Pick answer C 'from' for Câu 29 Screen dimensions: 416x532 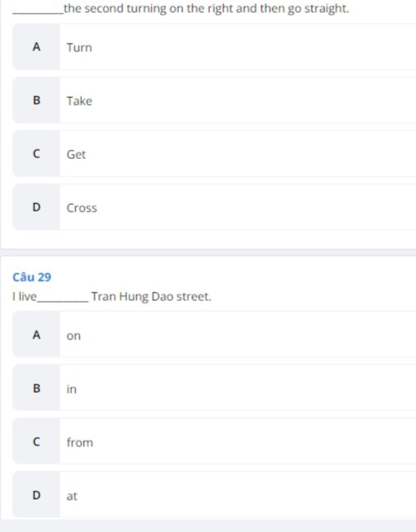click(x=214, y=441)
